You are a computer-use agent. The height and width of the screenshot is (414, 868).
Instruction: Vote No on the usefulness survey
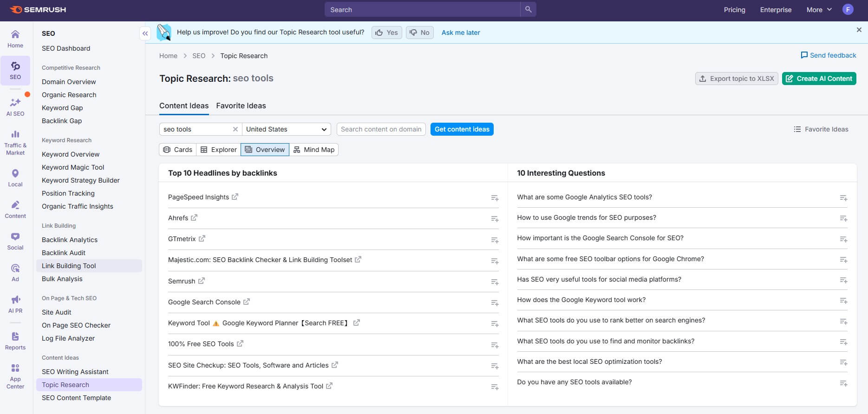click(419, 33)
